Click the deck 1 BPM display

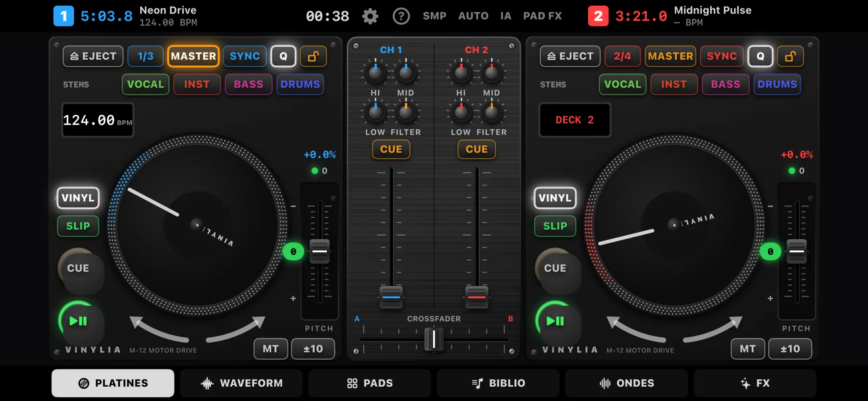[98, 120]
